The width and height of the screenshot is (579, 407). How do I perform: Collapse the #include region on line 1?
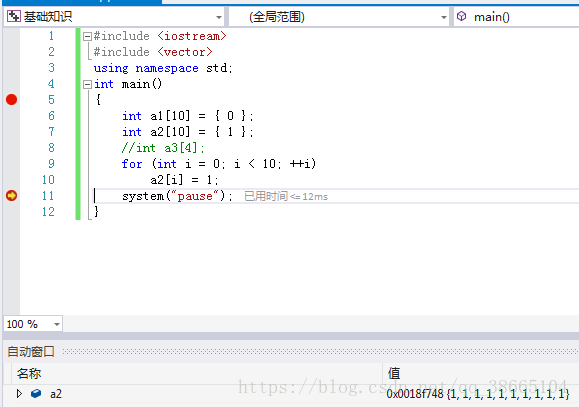pos(87,36)
